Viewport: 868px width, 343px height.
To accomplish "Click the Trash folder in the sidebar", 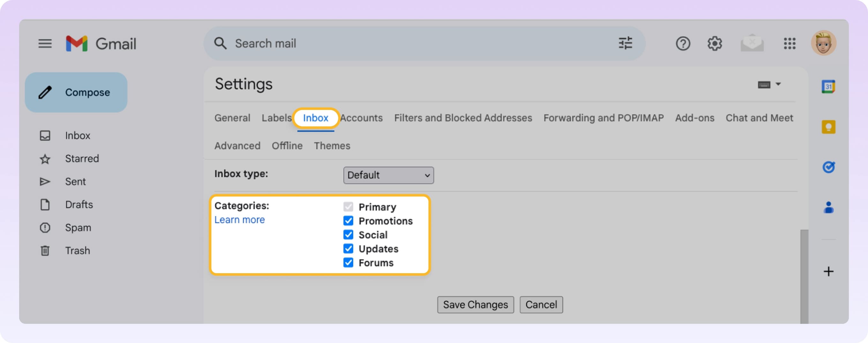I will 77,251.
